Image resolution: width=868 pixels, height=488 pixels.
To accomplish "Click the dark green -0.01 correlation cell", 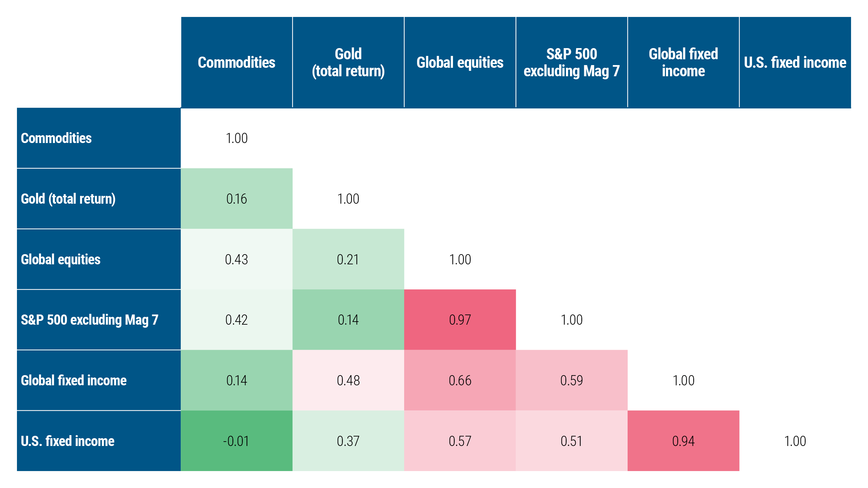I will click(x=236, y=441).
